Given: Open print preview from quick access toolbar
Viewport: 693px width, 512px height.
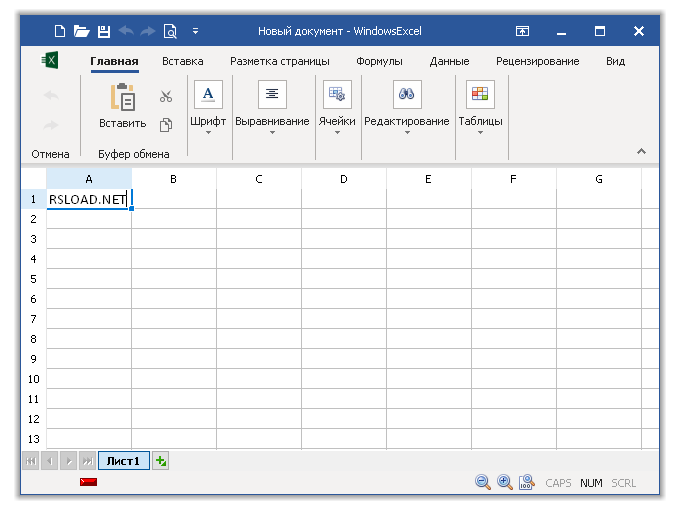Looking at the screenshot, I should [x=170, y=31].
